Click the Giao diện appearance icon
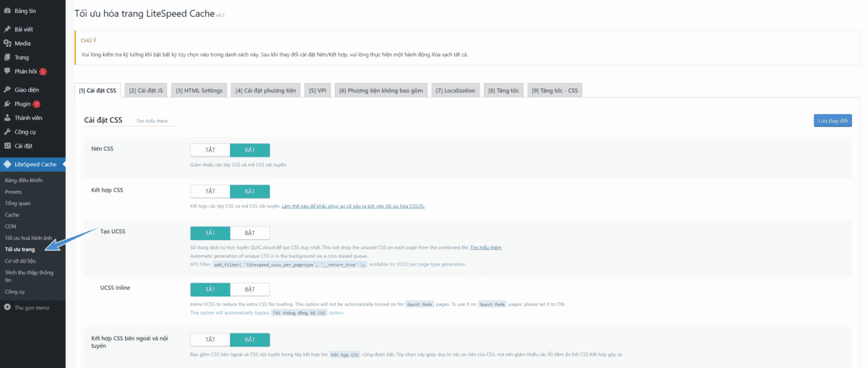This screenshot has height=368, width=868. click(x=7, y=90)
